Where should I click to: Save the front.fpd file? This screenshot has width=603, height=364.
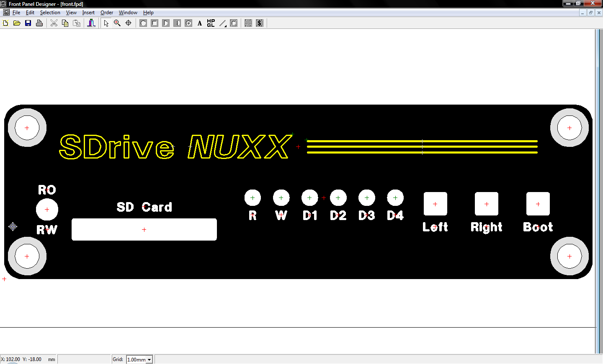click(28, 23)
